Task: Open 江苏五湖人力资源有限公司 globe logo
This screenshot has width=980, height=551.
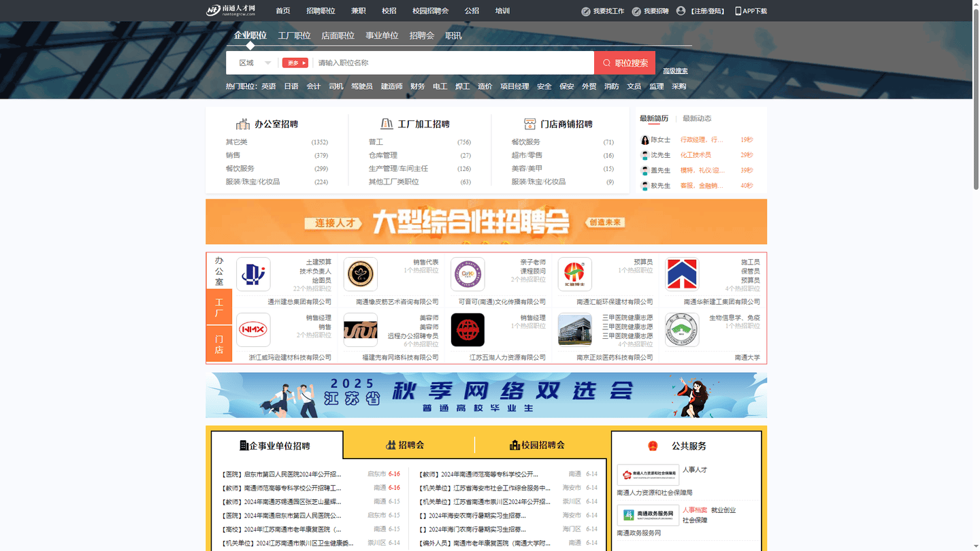Action: point(468,330)
